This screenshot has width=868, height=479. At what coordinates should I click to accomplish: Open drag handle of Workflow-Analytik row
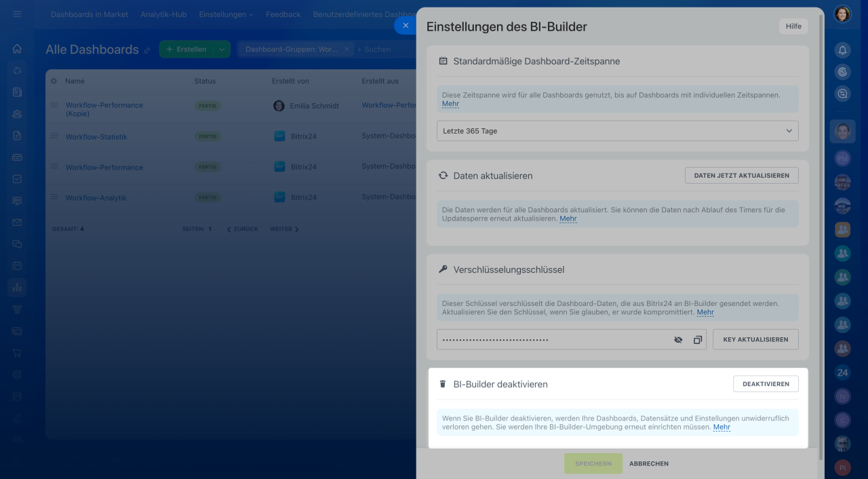click(x=54, y=197)
